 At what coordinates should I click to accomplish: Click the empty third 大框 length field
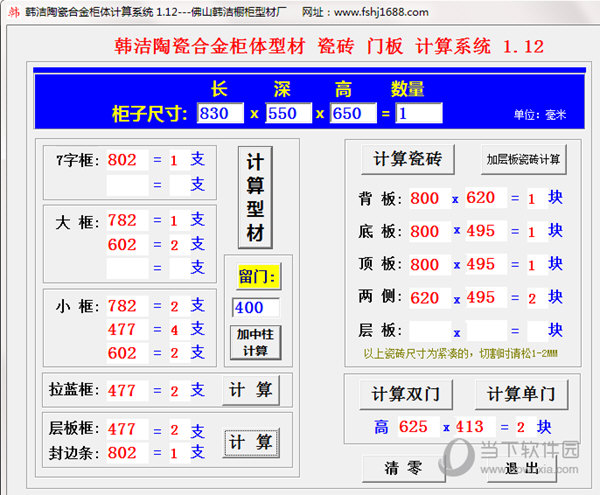click(x=127, y=268)
